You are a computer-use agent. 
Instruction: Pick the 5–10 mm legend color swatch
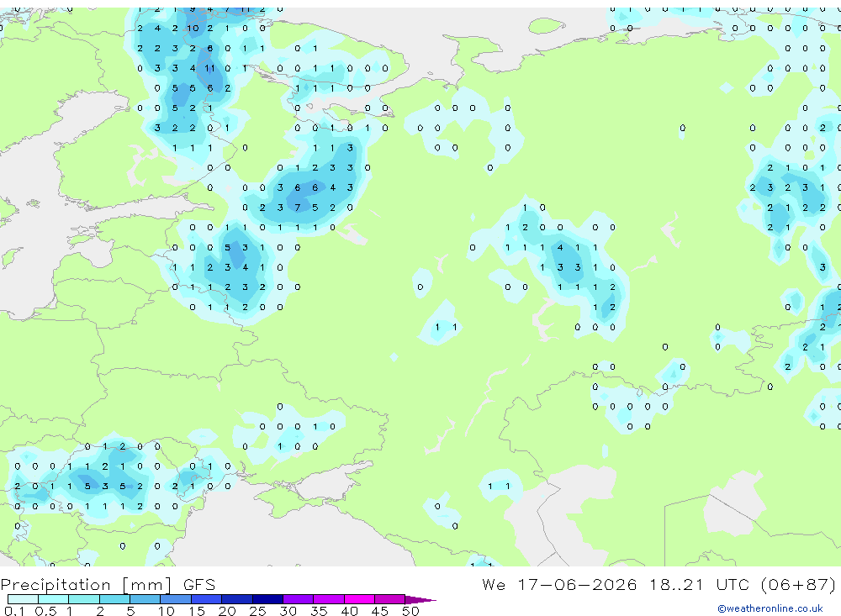(145, 599)
